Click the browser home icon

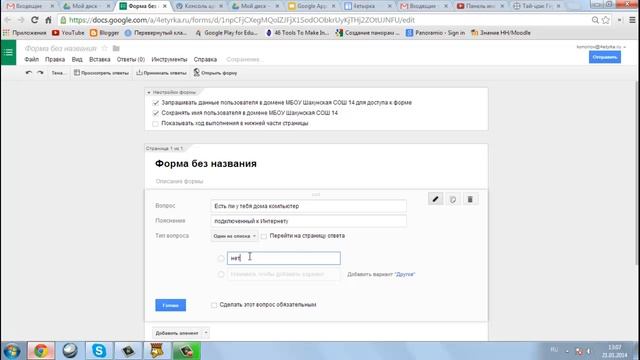tap(48, 20)
